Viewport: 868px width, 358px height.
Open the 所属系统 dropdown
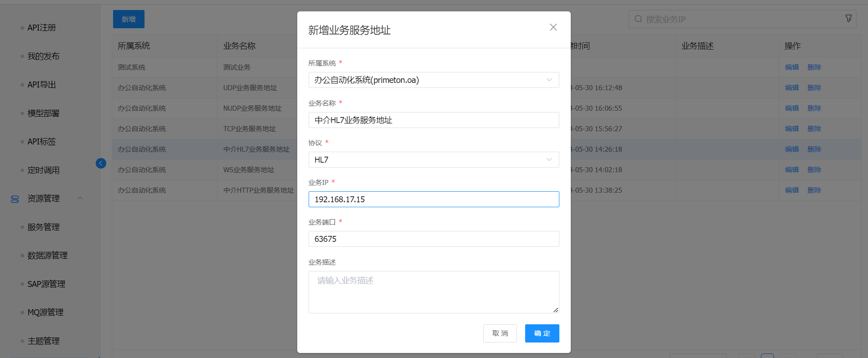point(433,80)
